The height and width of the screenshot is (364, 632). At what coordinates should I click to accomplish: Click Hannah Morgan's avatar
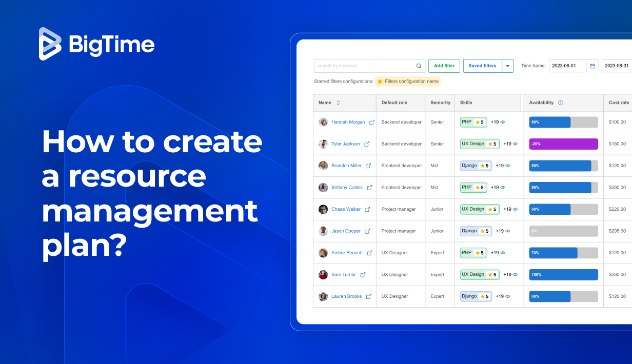[x=323, y=122]
